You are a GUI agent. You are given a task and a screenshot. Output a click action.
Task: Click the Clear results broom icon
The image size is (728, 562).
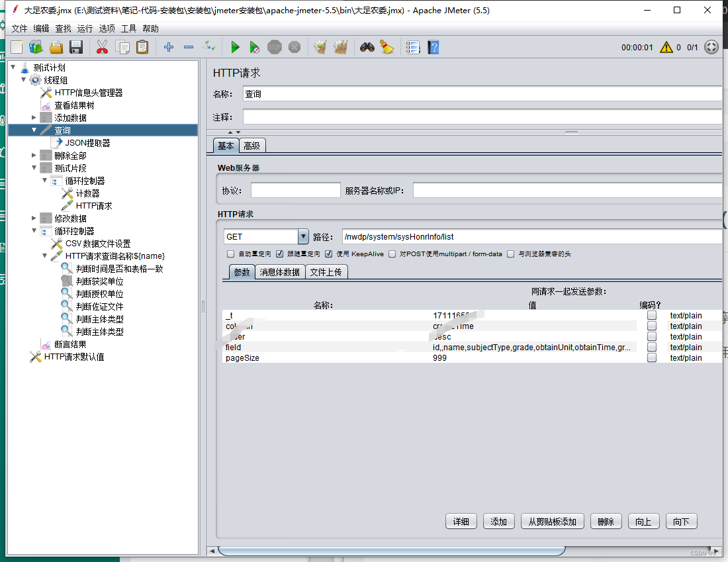pyautogui.click(x=320, y=47)
